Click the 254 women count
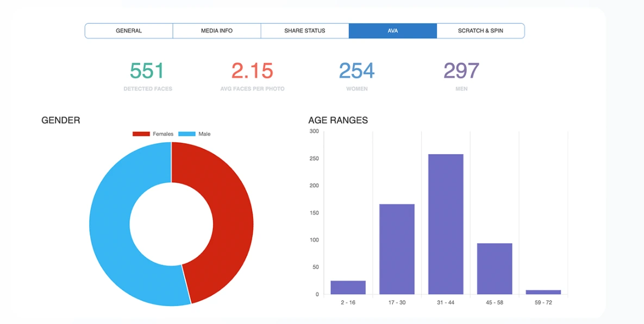Image resolution: width=644 pixels, height=324 pixels. 357,71
